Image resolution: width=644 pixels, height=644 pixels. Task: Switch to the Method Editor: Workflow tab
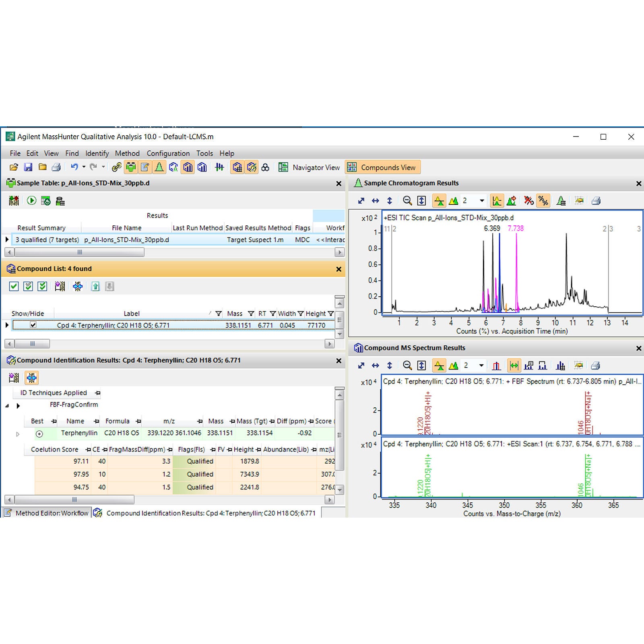[x=47, y=513]
